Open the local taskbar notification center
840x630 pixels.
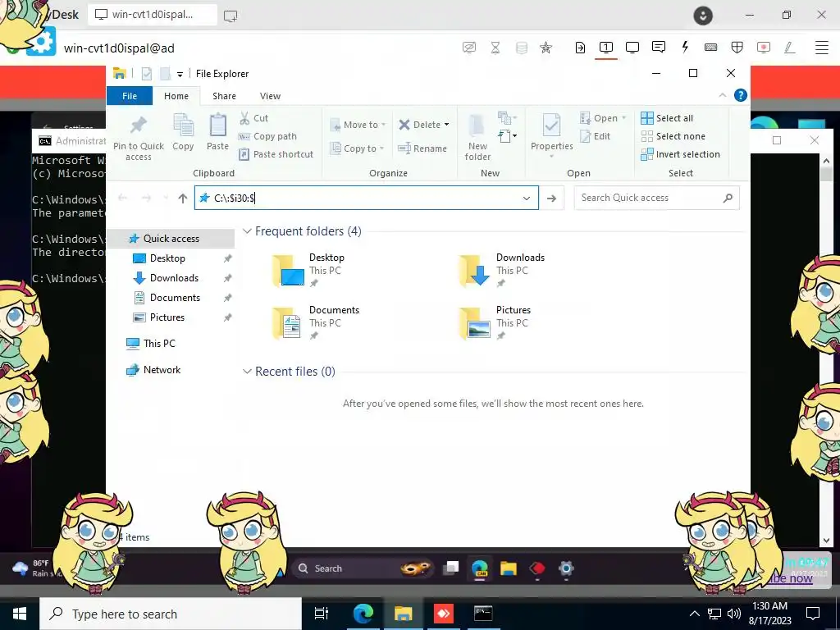click(813, 614)
